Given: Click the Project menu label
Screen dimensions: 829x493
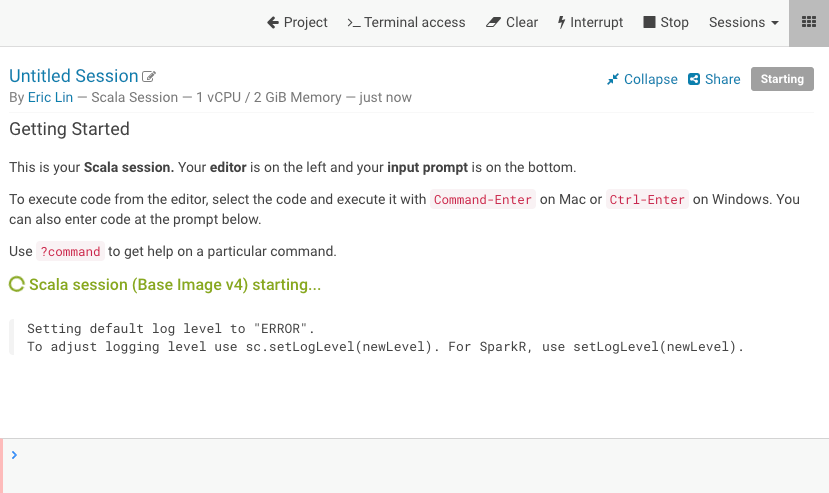Looking at the screenshot, I should [x=305, y=22].
